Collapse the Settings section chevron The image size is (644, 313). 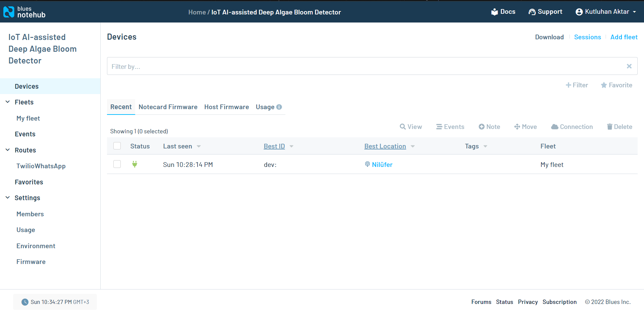(8, 197)
